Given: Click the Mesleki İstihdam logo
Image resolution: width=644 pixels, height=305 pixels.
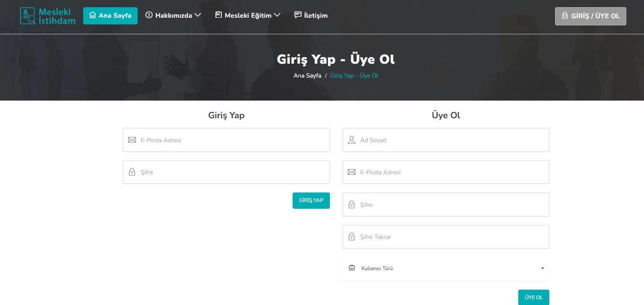Looking at the screenshot, I should pos(47,16).
